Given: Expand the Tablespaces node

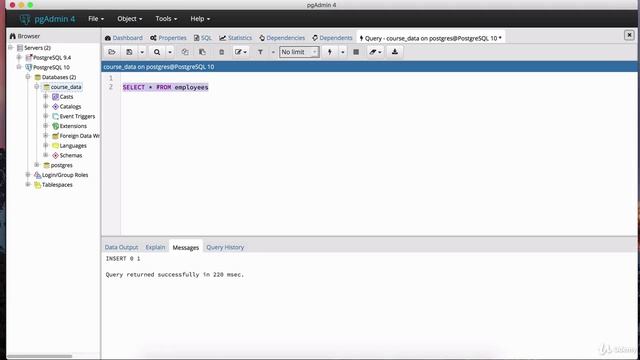Looking at the screenshot, I should pyautogui.click(x=28, y=185).
